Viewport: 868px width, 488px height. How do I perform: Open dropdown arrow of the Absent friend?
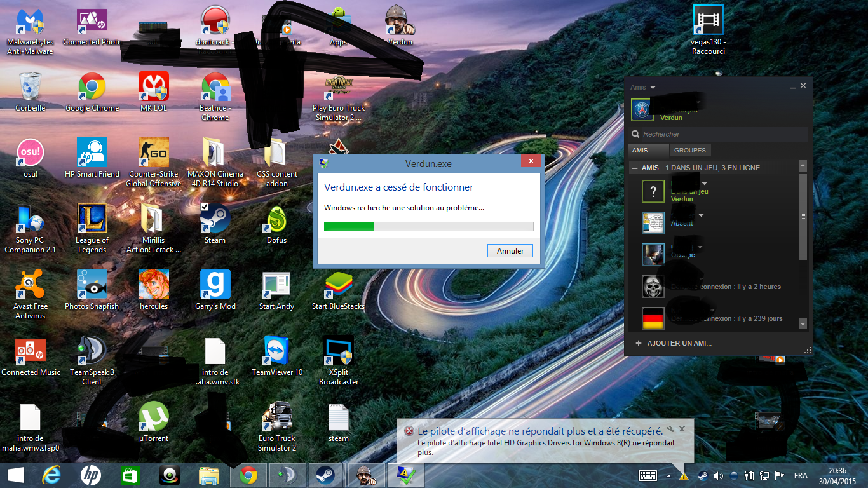click(x=702, y=215)
